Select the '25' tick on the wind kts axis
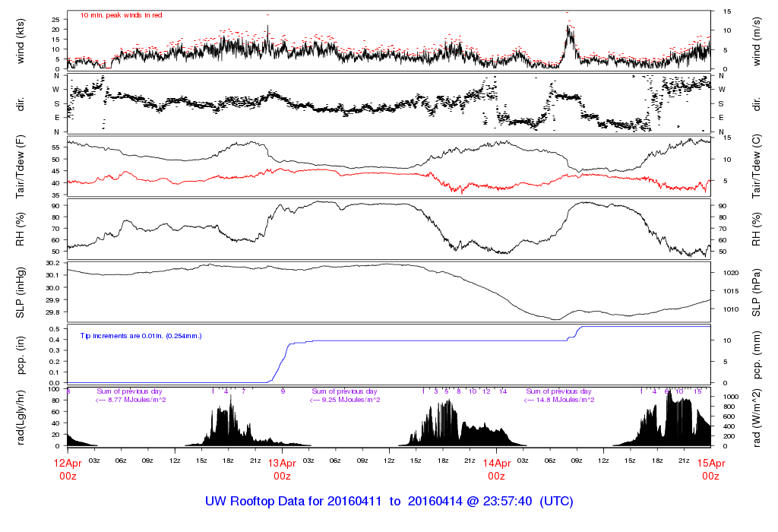This screenshot has height=532, width=778. (x=55, y=20)
